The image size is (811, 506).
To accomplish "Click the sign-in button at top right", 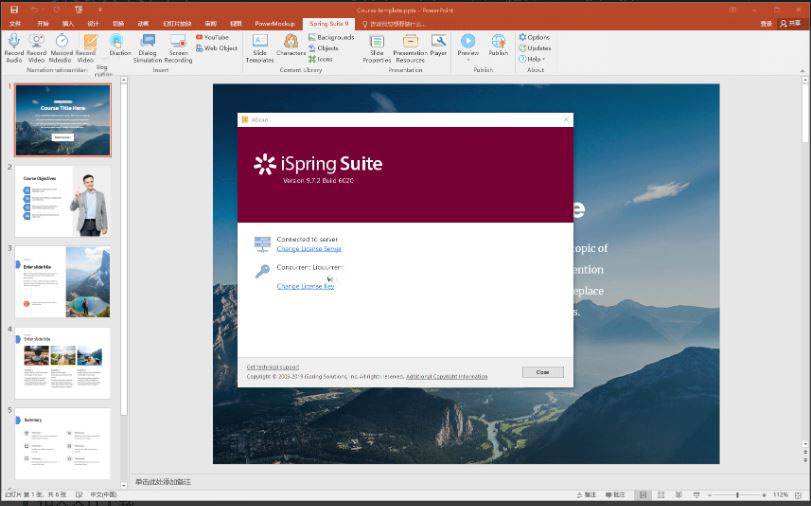I will [766, 23].
